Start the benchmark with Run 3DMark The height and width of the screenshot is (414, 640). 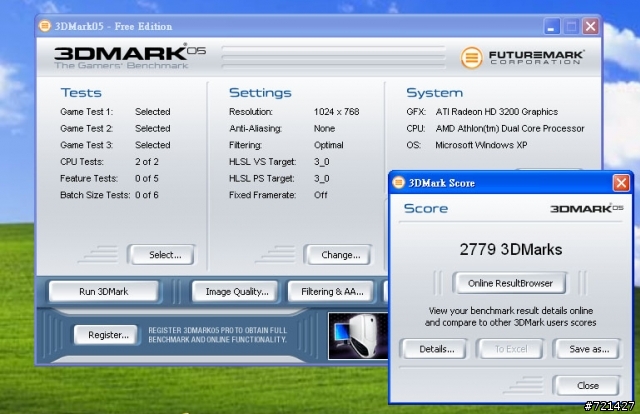[104, 292]
